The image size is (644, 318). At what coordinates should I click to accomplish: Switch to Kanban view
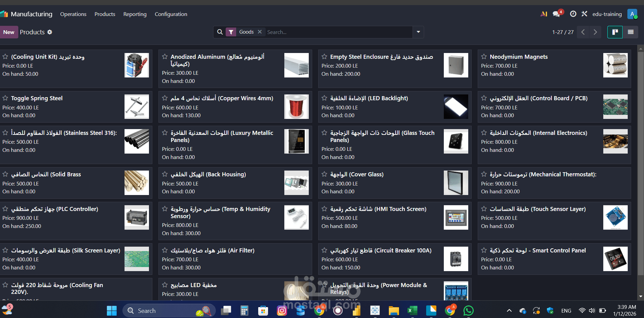pos(615,32)
